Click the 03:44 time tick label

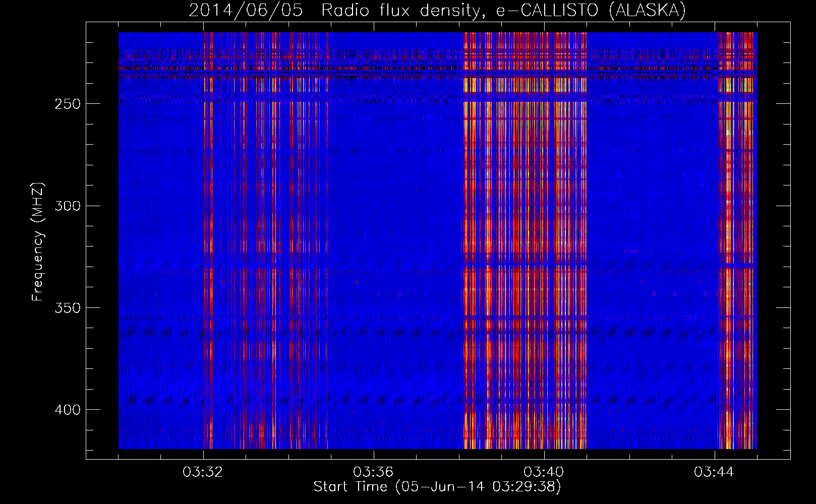click(x=714, y=472)
